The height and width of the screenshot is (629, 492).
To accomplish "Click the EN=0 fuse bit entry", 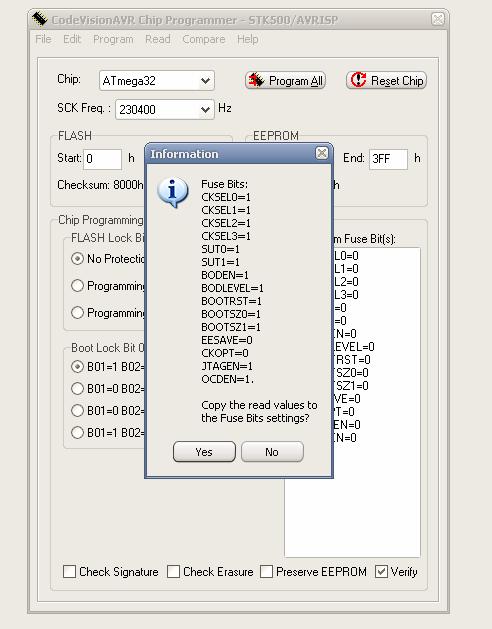I will pyautogui.click(x=347, y=424).
